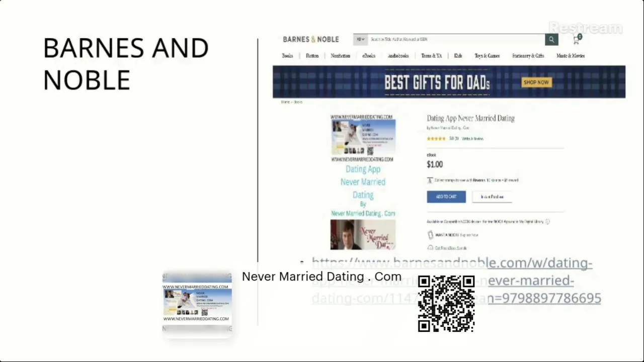Image resolution: width=644 pixels, height=362 pixels.
Task: Click the QR code image
Action: tap(446, 304)
